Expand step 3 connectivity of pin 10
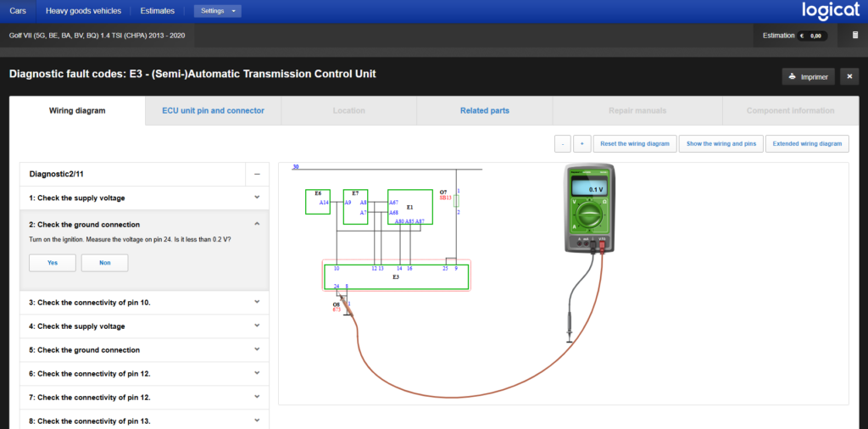Image resolution: width=868 pixels, height=429 pixels. [144, 302]
